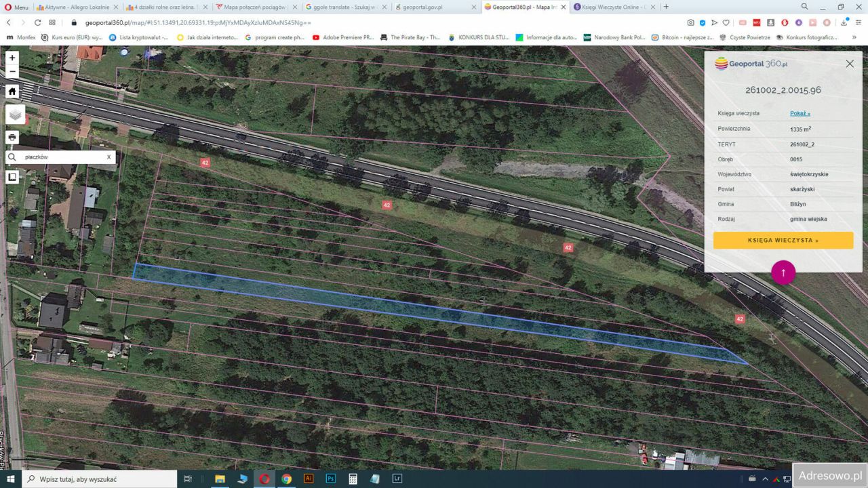Open the Pokaż link in the parcel panel
This screenshot has height=488, width=868.
(x=800, y=113)
